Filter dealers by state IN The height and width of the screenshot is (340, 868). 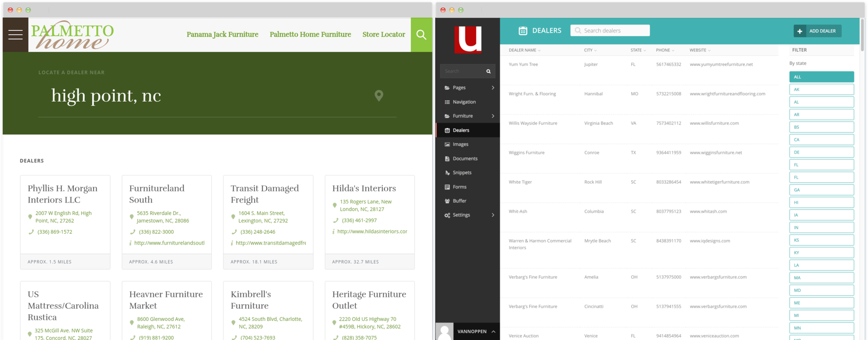pyautogui.click(x=821, y=227)
